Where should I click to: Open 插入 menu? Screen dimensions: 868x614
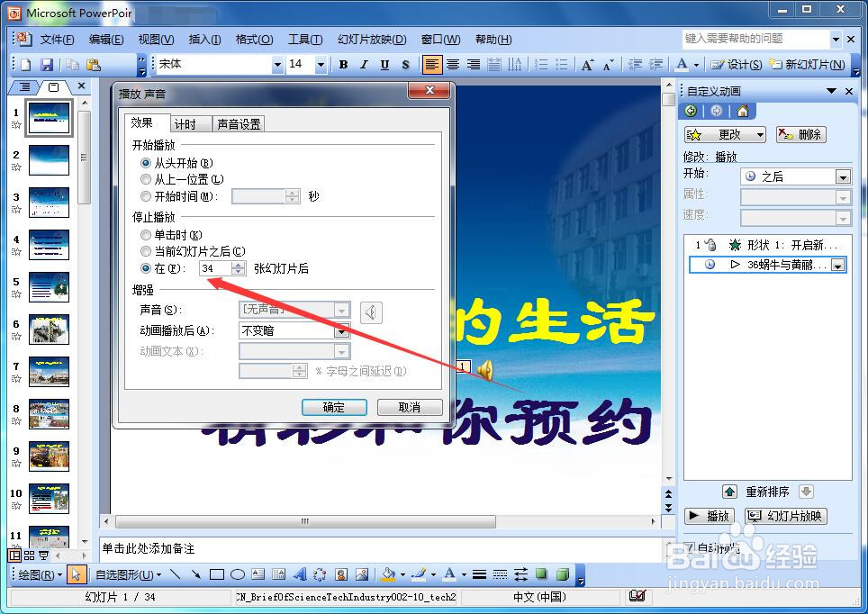(x=204, y=40)
